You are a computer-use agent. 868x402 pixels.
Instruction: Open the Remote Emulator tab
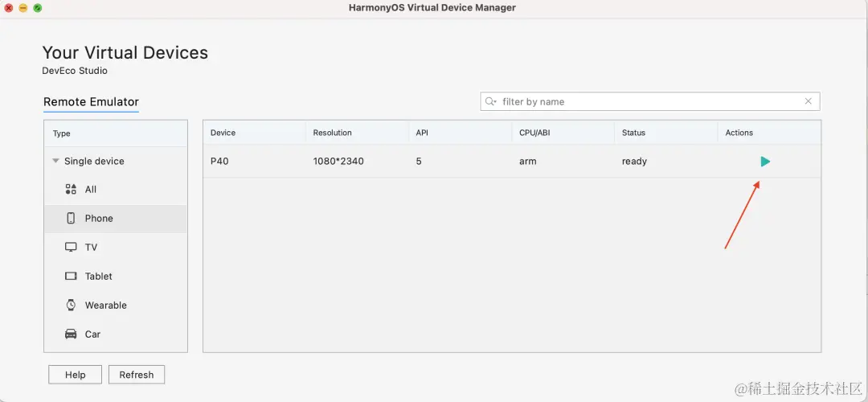[91, 102]
